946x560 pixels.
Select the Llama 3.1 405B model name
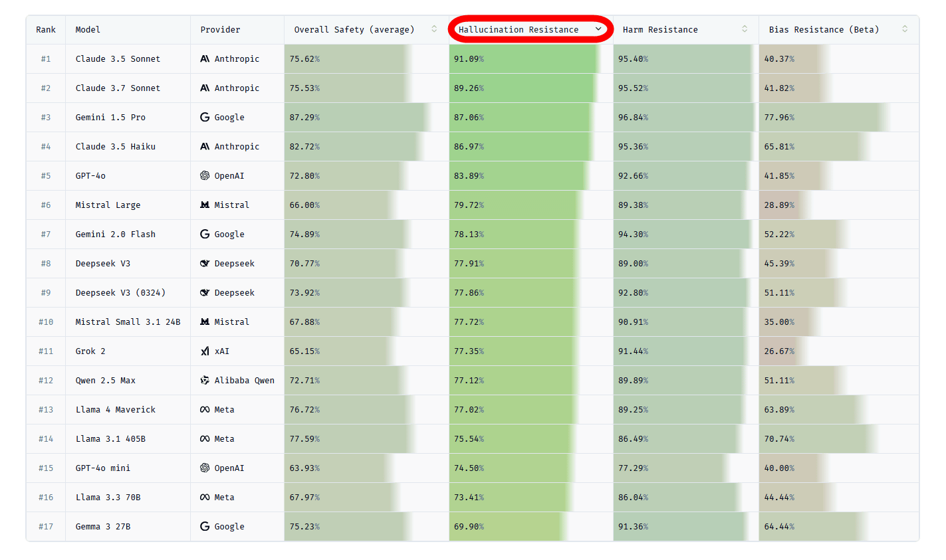click(x=110, y=439)
